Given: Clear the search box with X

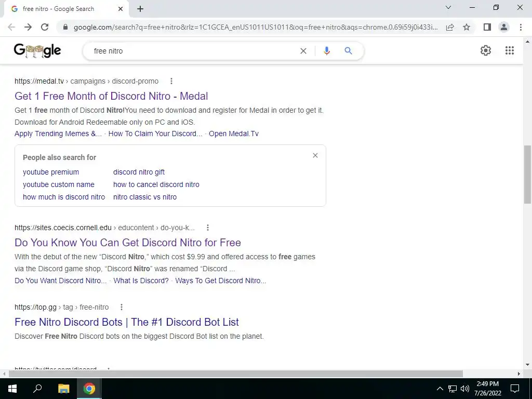Looking at the screenshot, I should (x=303, y=51).
